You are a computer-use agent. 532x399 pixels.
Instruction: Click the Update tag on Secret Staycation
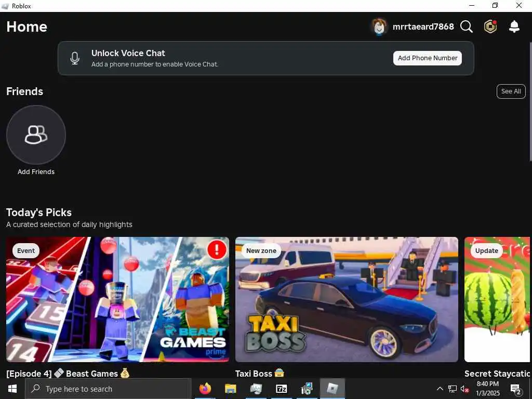click(486, 251)
